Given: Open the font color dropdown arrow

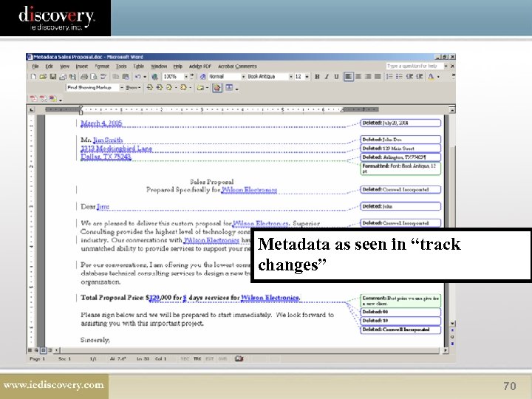Looking at the screenshot, I should [438, 77].
